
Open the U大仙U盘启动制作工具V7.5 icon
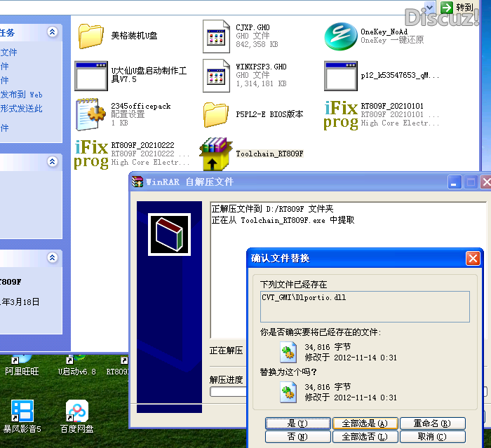tap(90, 76)
